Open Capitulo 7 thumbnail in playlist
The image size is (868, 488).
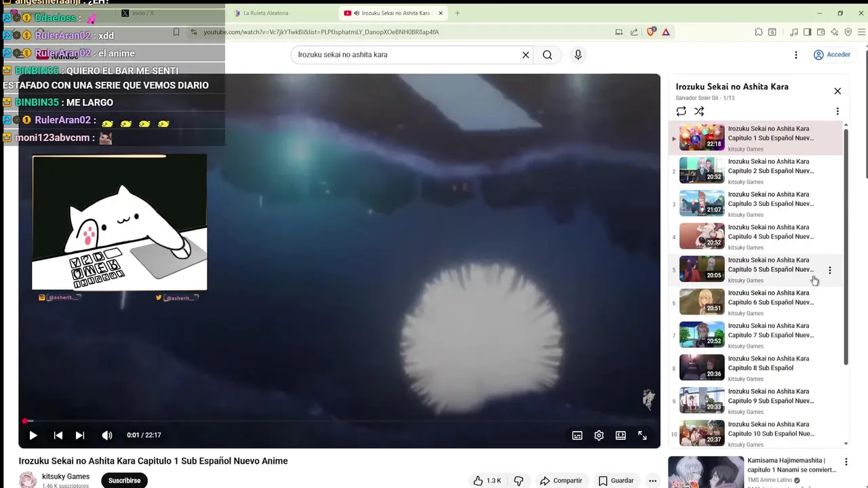point(702,335)
